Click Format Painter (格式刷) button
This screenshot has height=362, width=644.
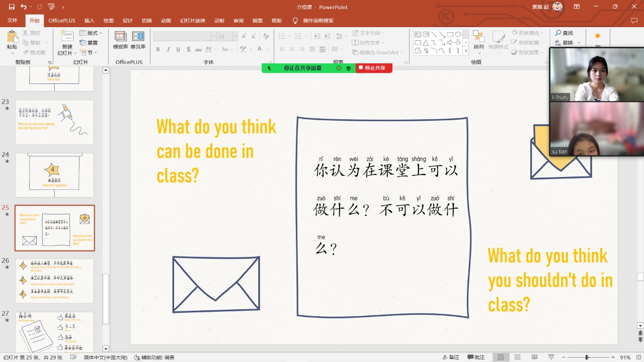click(x=34, y=52)
